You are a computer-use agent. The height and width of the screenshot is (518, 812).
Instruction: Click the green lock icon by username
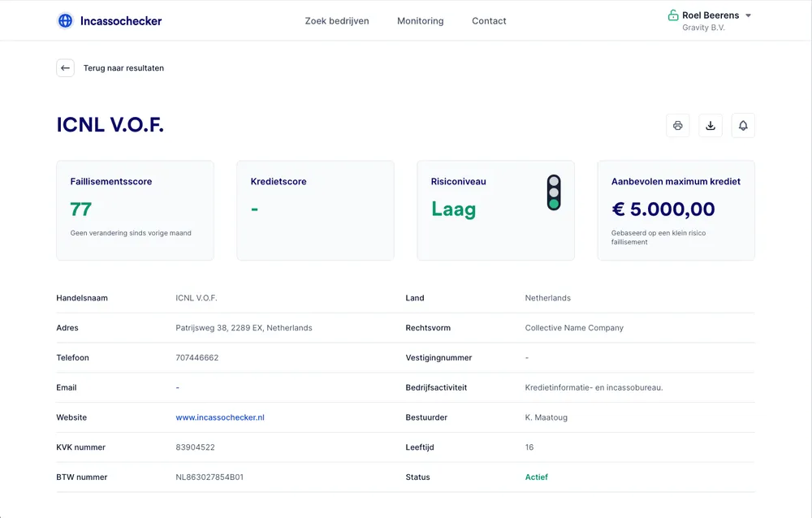[672, 15]
